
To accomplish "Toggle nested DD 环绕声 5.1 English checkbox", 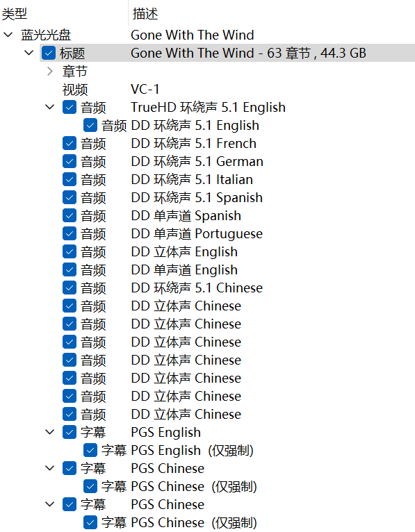I will (x=90, y=125).
